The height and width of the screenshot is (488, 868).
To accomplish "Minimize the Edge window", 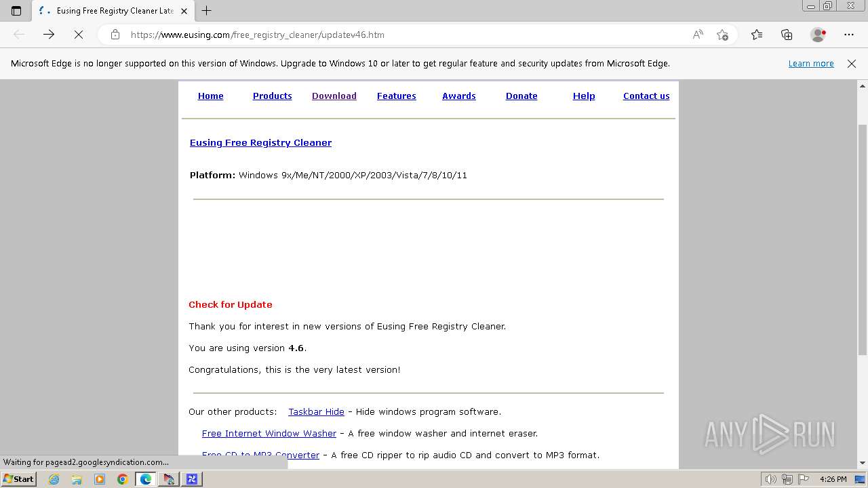I will click(811, 6).
